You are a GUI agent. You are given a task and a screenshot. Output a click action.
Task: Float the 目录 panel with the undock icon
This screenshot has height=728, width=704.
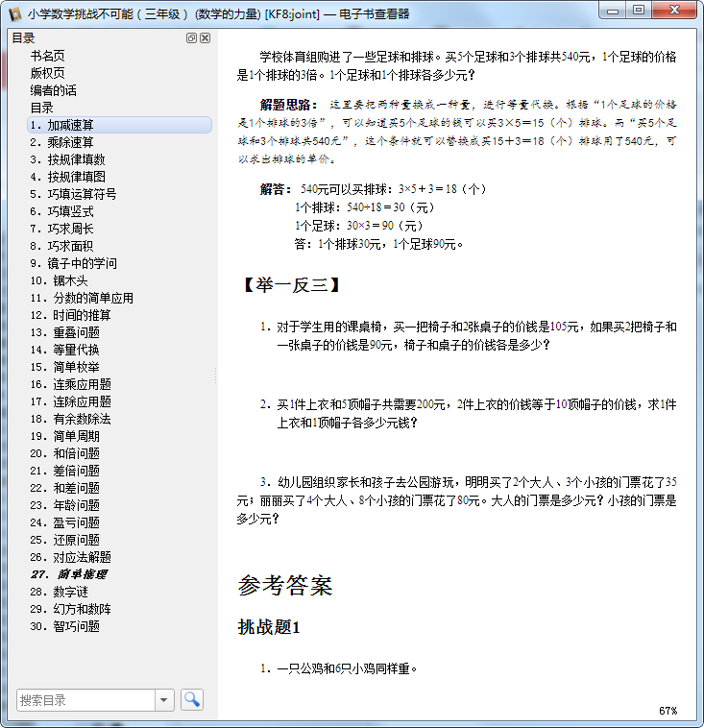tap(191, 38)
